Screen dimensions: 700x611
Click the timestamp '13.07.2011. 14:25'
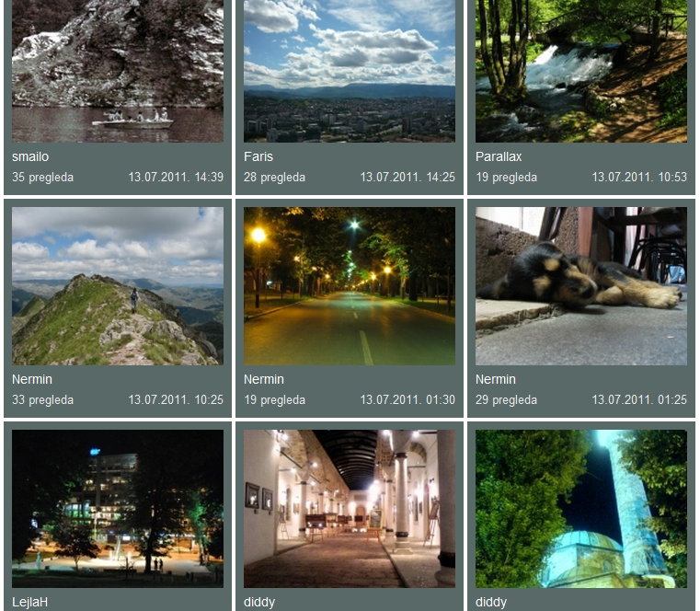coord(407,177)
